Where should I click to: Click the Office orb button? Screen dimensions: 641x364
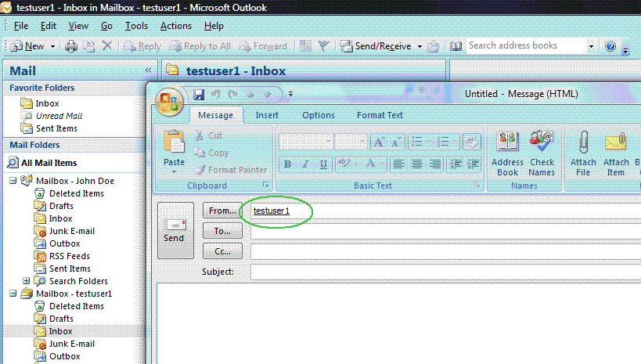[169, 103]
